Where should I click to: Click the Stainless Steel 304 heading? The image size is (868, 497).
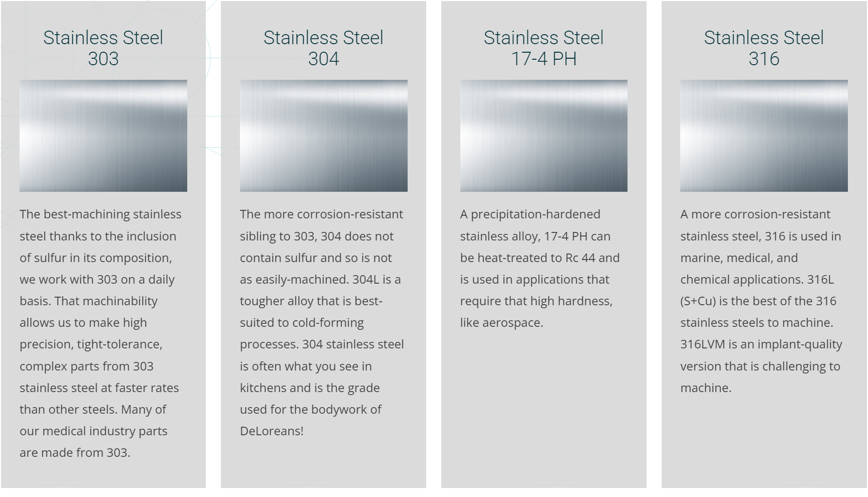323,48
